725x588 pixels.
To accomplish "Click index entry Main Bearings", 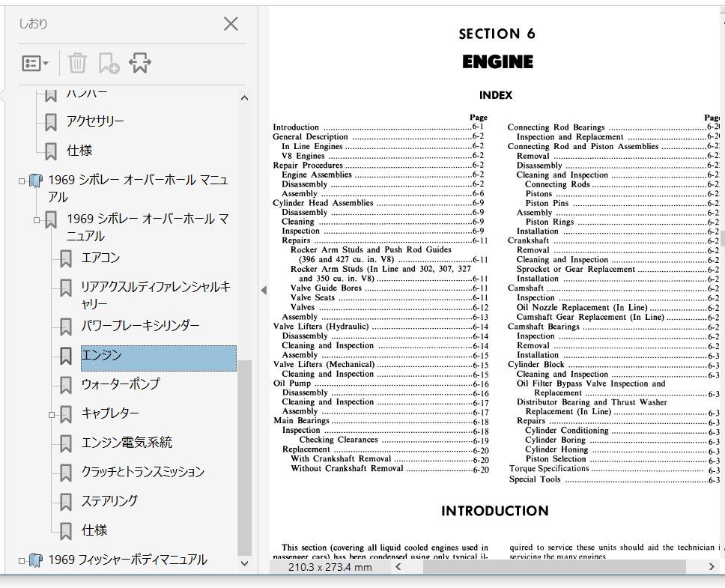I will 301,421.
